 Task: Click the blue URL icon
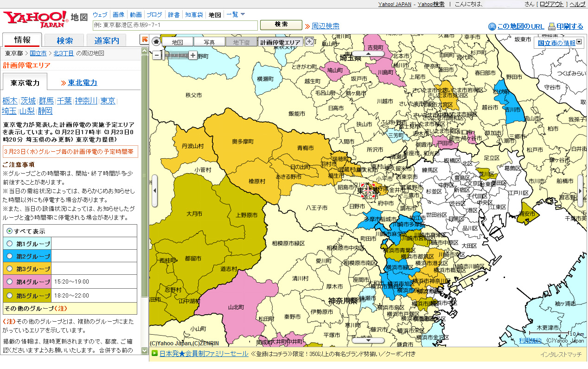[492, 26]
